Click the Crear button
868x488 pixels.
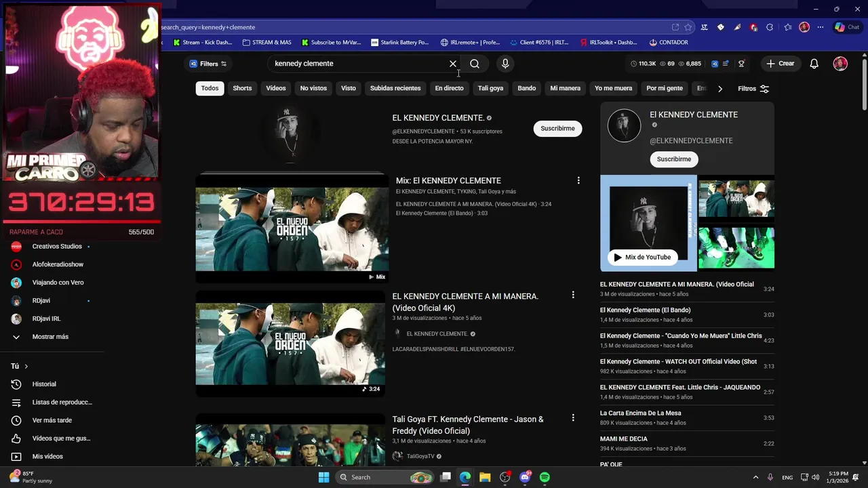[x=780, y=64]
